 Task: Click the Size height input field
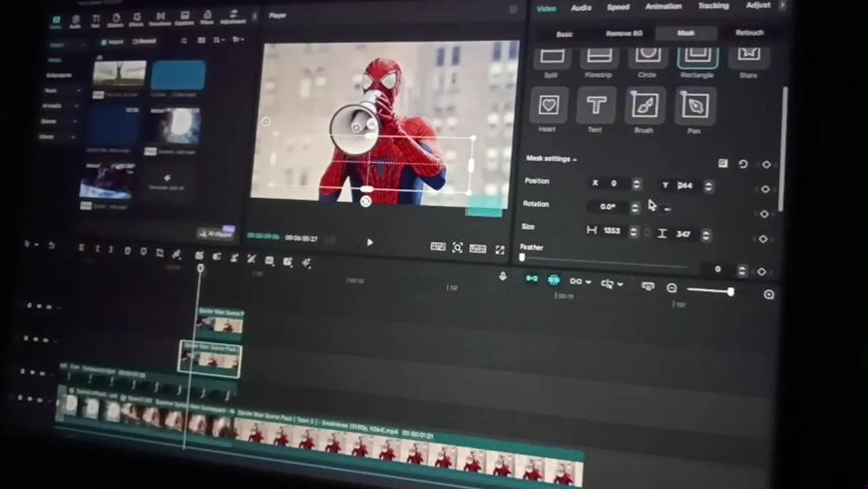click(x=683, y=234)
